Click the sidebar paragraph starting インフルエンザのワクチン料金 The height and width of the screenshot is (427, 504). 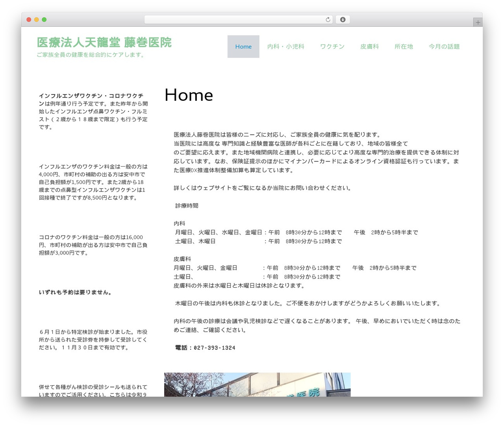point(93,182)
